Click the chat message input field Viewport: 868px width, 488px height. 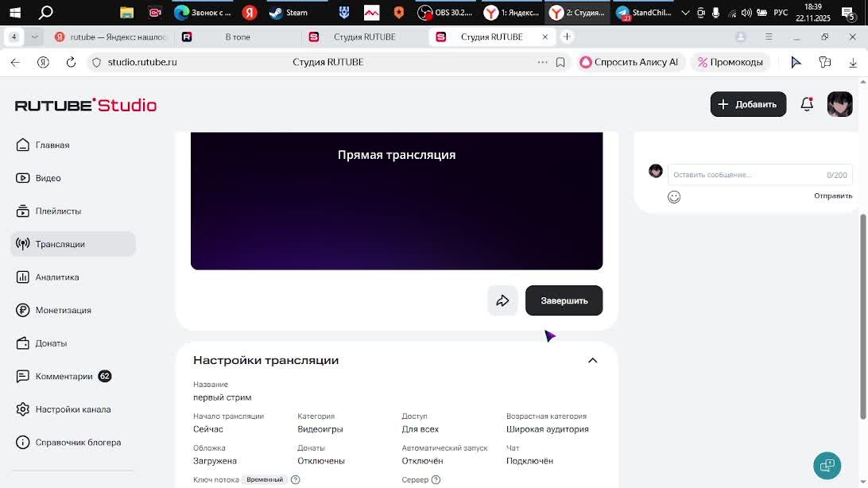click(760, 175)
